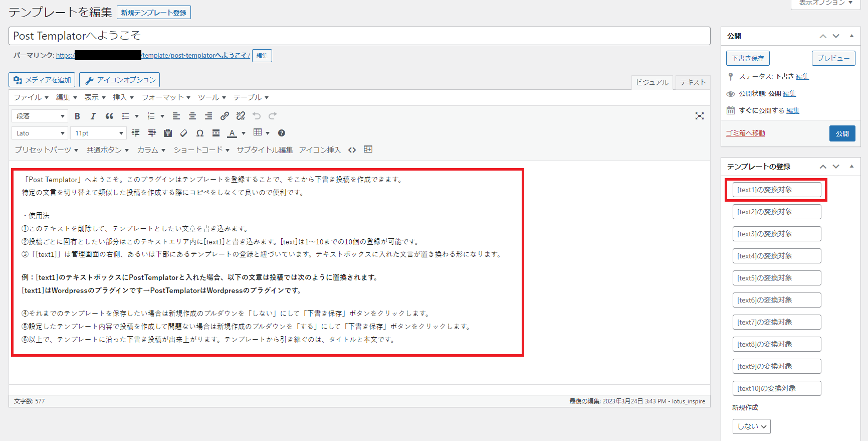Insert a special character with the omega icon
This screenshot has width=868, height=441.
[x=200, y=133]
